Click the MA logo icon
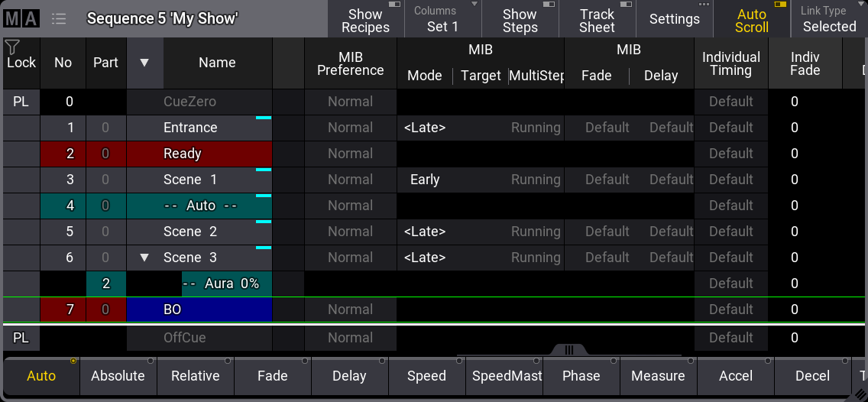This screenshot has width=868, height=402. 21,18
